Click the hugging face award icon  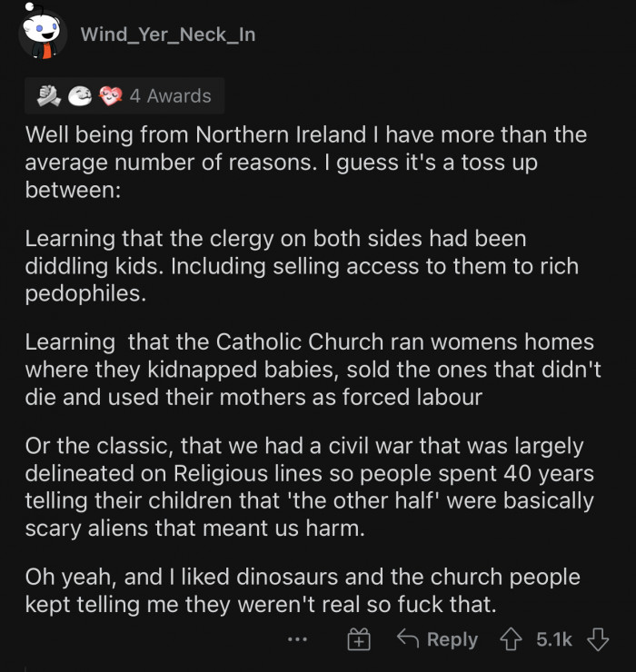click(x=80, y=95)
